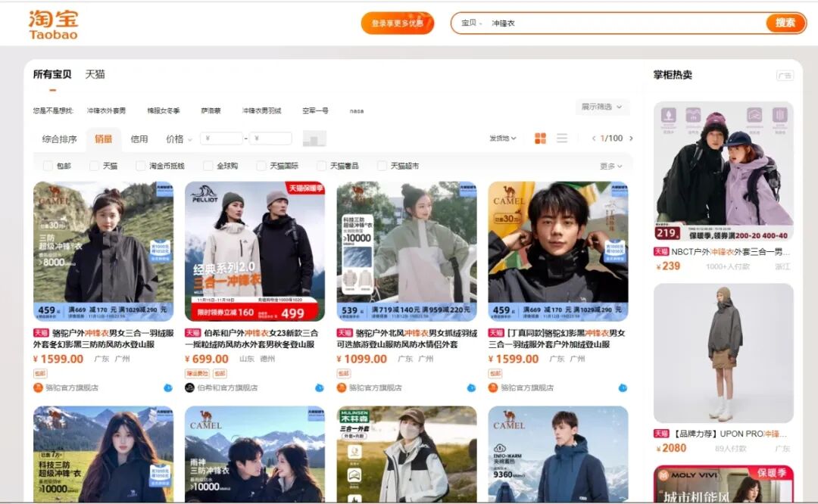Viewport: 818px width, 504px height.
Task: Click suggested search 空军一号
Action: [x=316, y=110]
